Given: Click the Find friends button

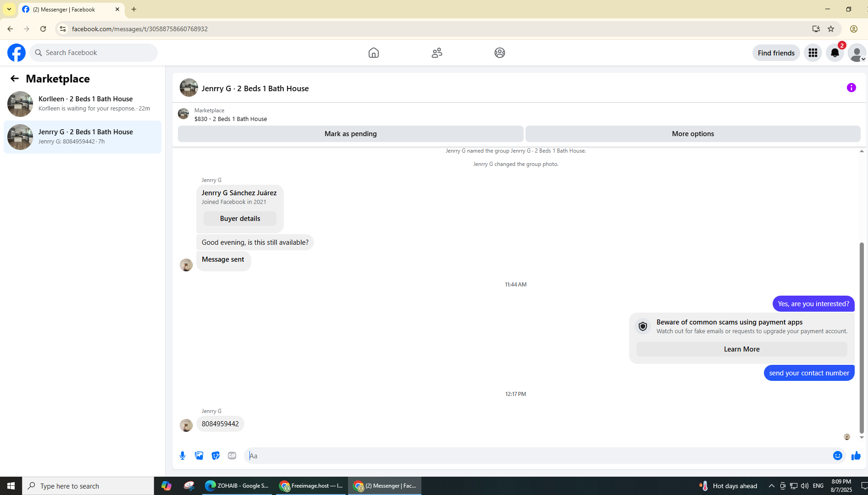Looking at the screenshot, I should [x=776, y=53].
